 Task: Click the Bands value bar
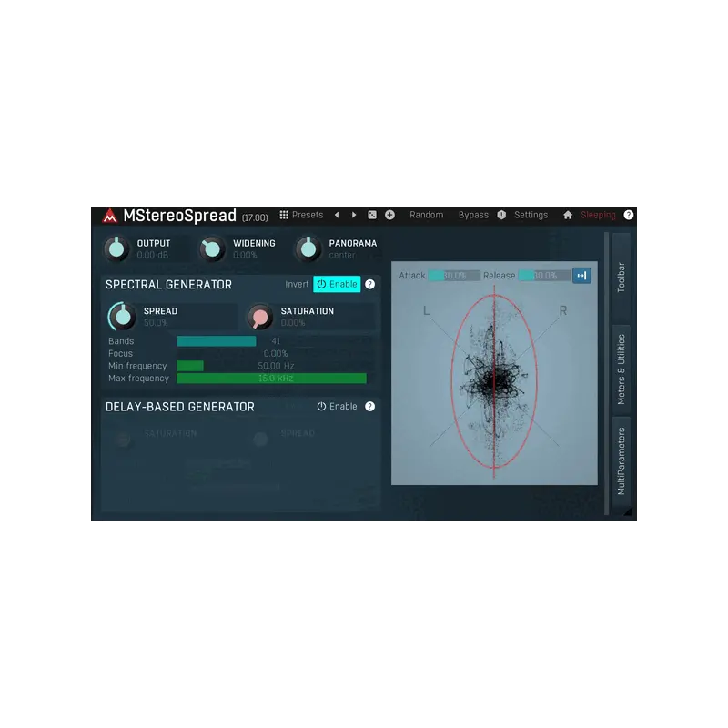coord(274,341)
